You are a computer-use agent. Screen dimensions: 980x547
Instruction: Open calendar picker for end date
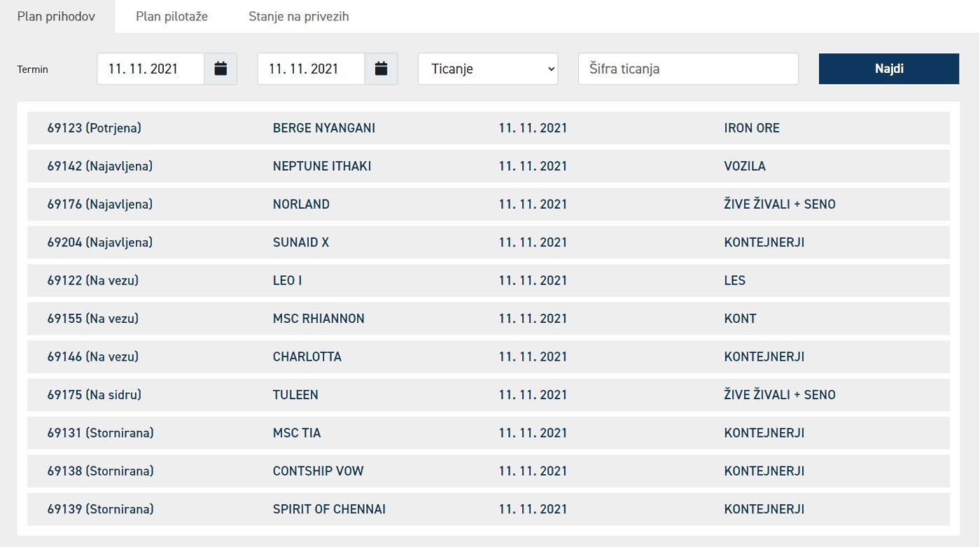[381, 69]
